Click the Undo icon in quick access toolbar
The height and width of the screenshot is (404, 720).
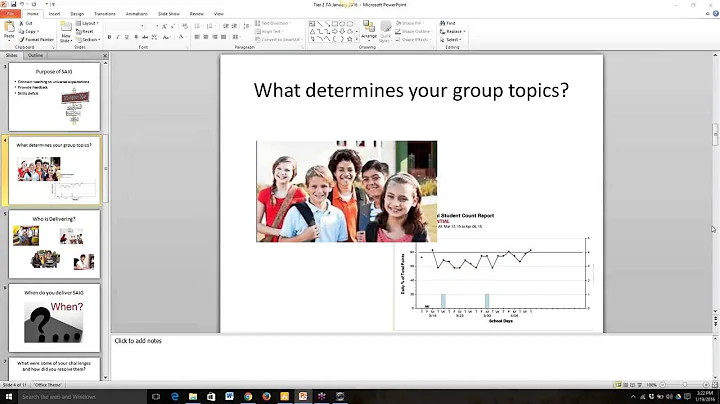[22, 4]
